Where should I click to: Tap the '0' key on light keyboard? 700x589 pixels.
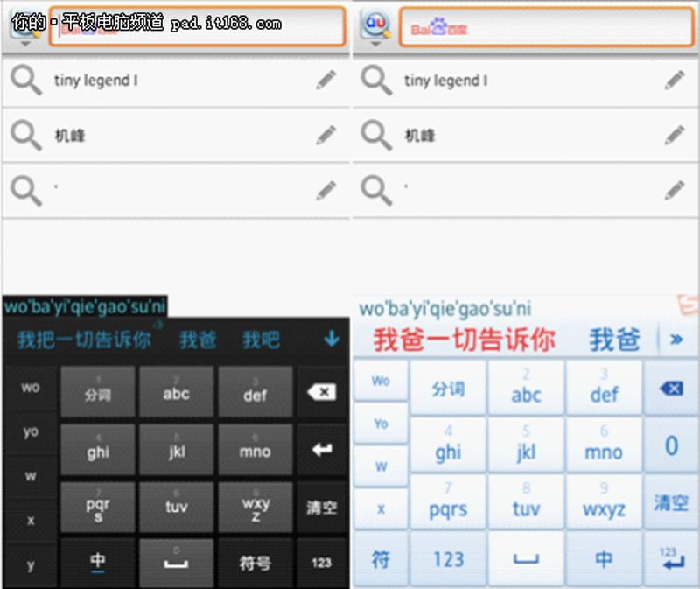click(x=671, y=445)
